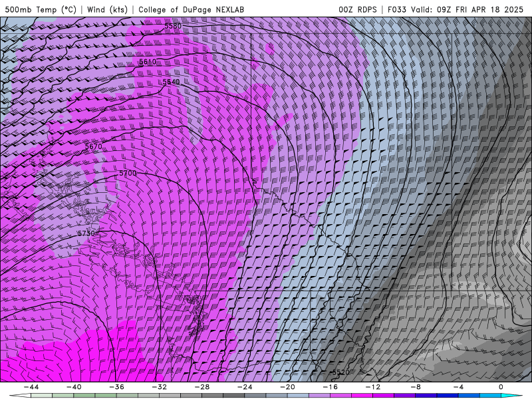
Task: Click the -8 colorbar tick label
Action: [x=416, y=387]
